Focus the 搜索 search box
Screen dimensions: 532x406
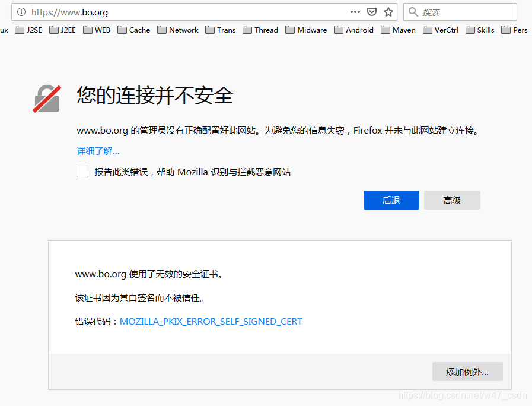460,12
